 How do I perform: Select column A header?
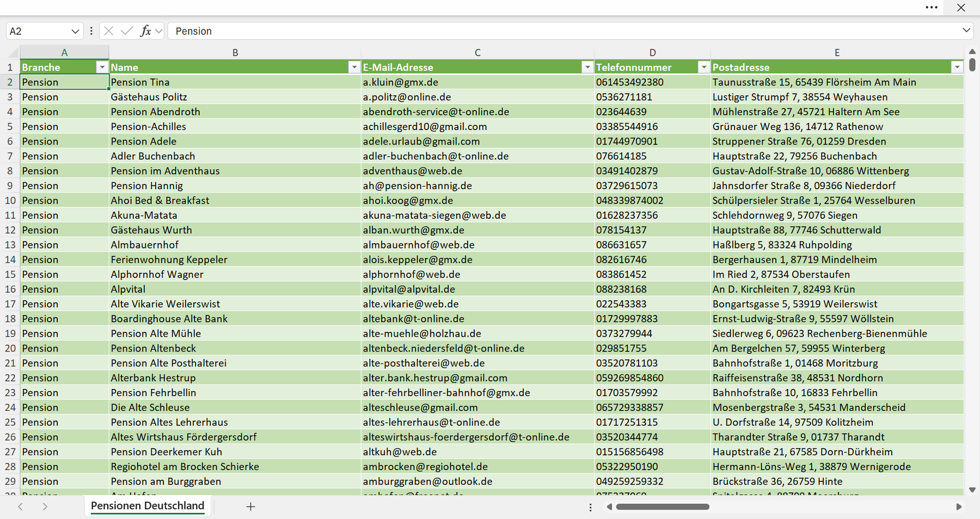click(x=64, y=52)
